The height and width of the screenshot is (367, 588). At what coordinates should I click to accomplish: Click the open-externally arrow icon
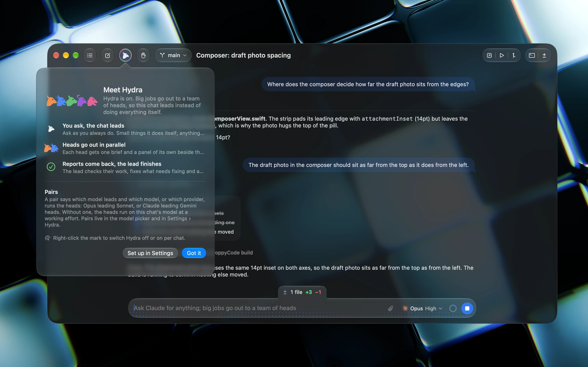[x=489, y=55]
